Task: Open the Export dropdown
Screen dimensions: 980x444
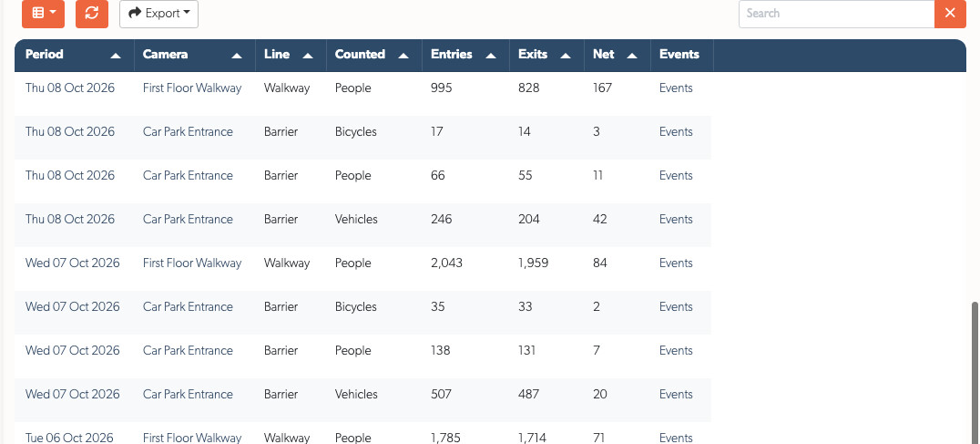Action: point(158,13)
